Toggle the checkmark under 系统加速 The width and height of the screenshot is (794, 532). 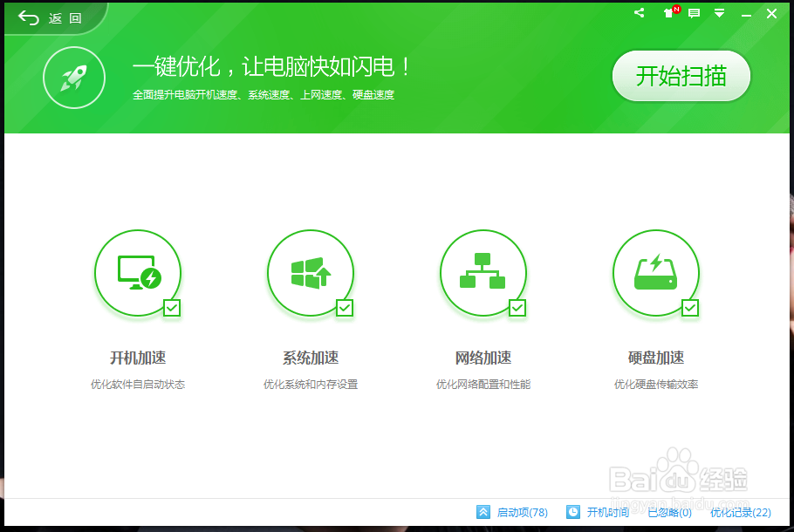pyautogui.click(x=344, y=308)
